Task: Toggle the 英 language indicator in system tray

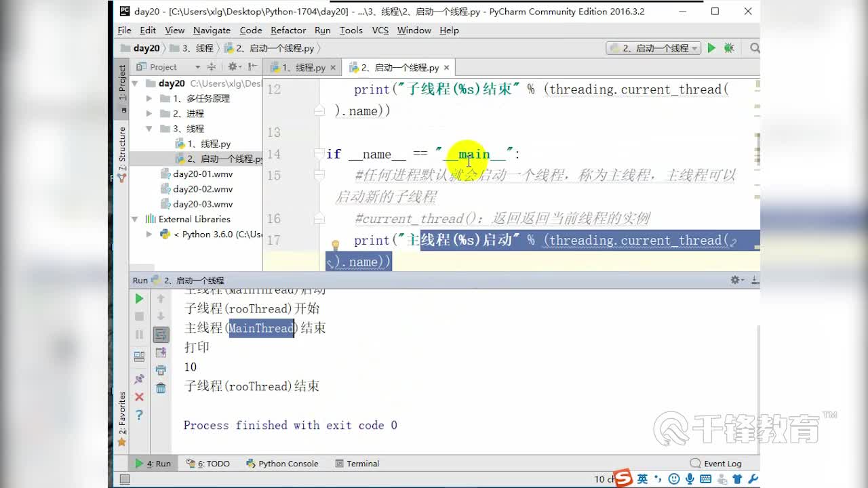Action: (642, 479)
